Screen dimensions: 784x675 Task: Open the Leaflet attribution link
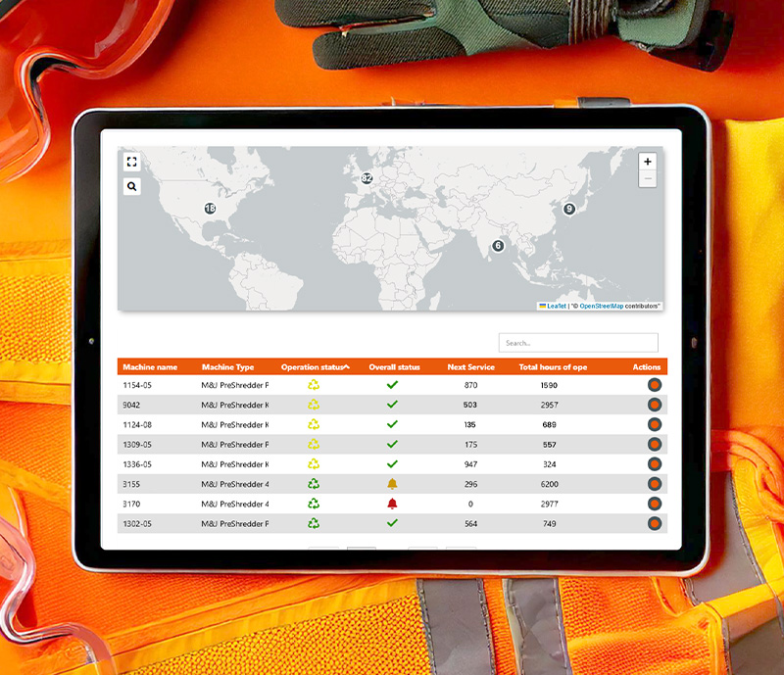click(556, 307)
